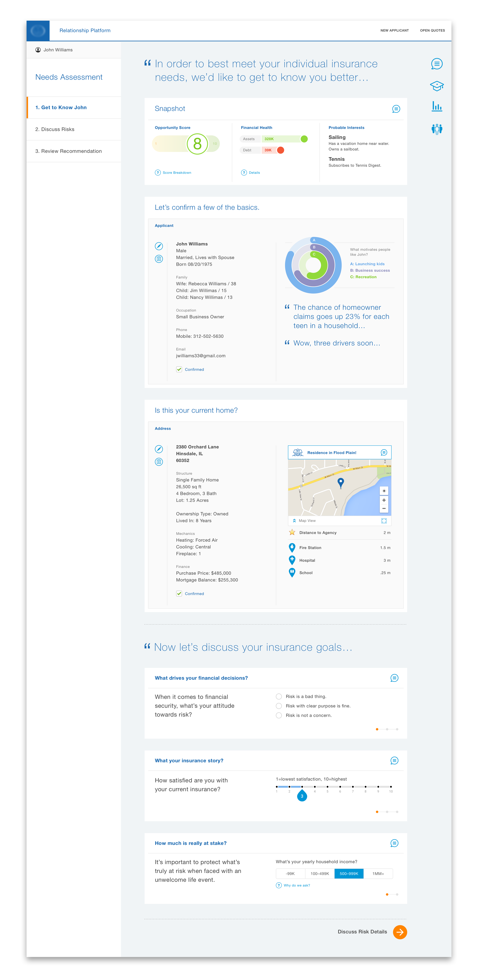Open the NEW APPLICANT menu item
478x980 pixels.
tap(394, 30)
